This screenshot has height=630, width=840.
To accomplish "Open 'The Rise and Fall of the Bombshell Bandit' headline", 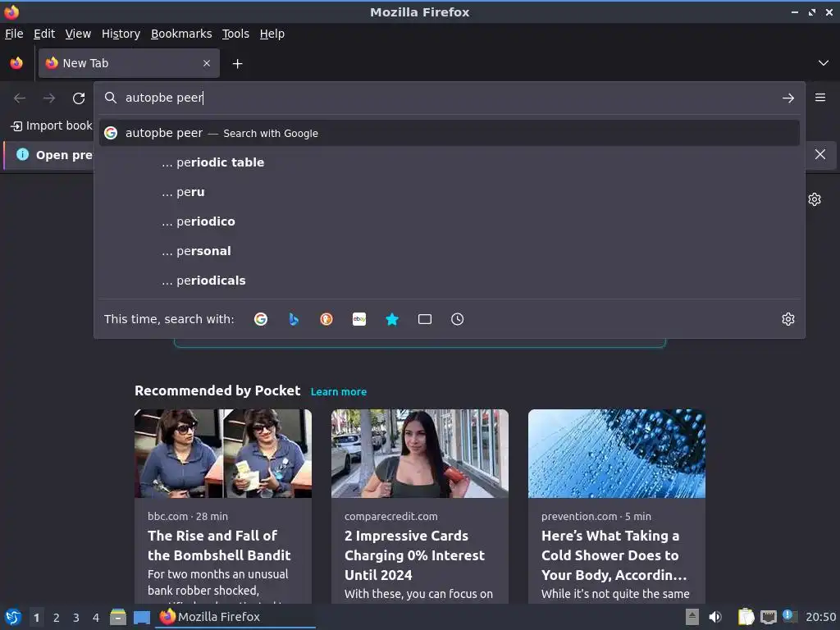I will click(x=219, y=546).
